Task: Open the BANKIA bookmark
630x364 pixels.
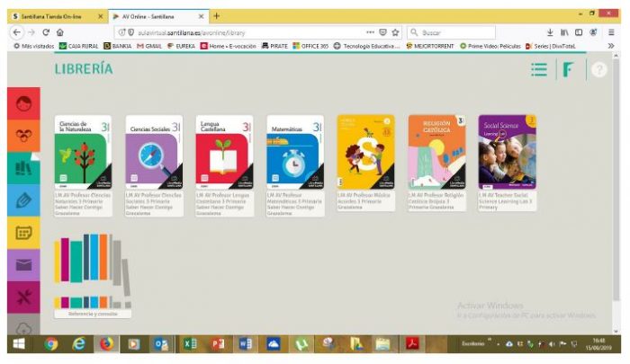Action: (118, 46)
